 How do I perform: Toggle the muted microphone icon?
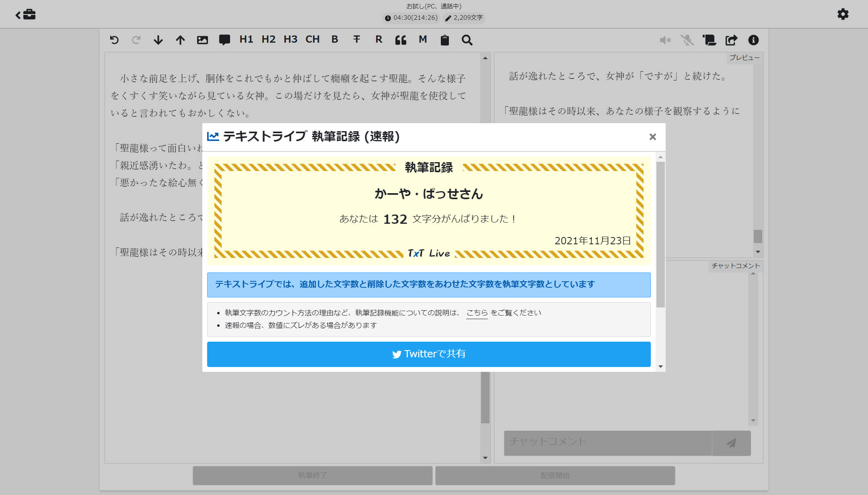[687, 40]
